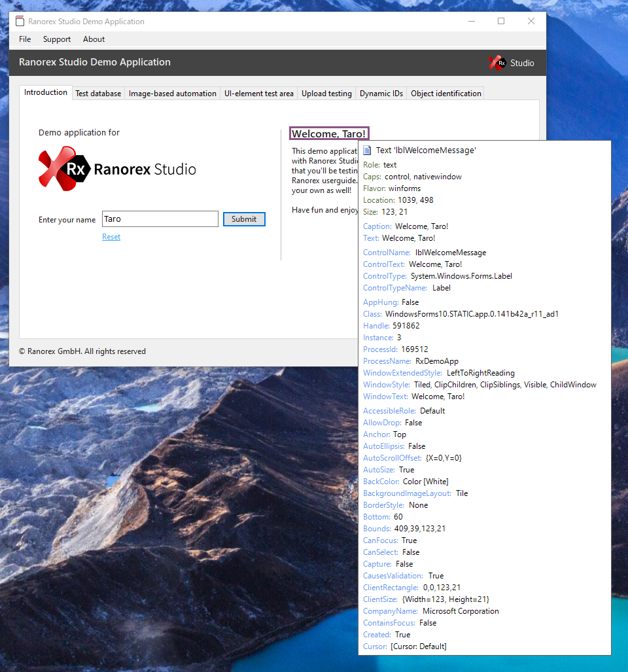Click the 'Instance: 3' row
628x672 pixels.
pyautogui.click(x=382, y=338)
